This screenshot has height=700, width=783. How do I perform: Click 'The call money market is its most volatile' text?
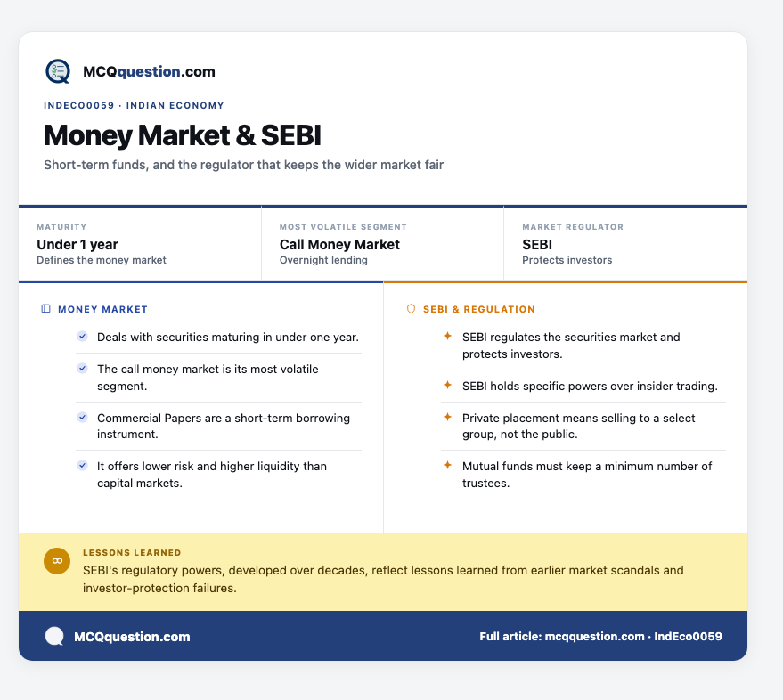pos(208,377)
